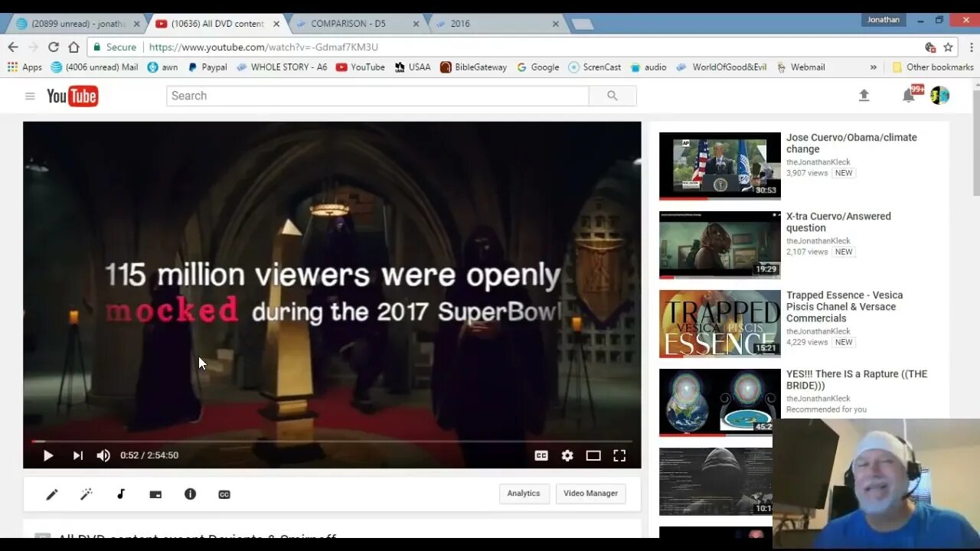The height and width of the screenshot is (551, 980).
Task: Open the magic wand enhancements tool
Action: click(87, 494)
